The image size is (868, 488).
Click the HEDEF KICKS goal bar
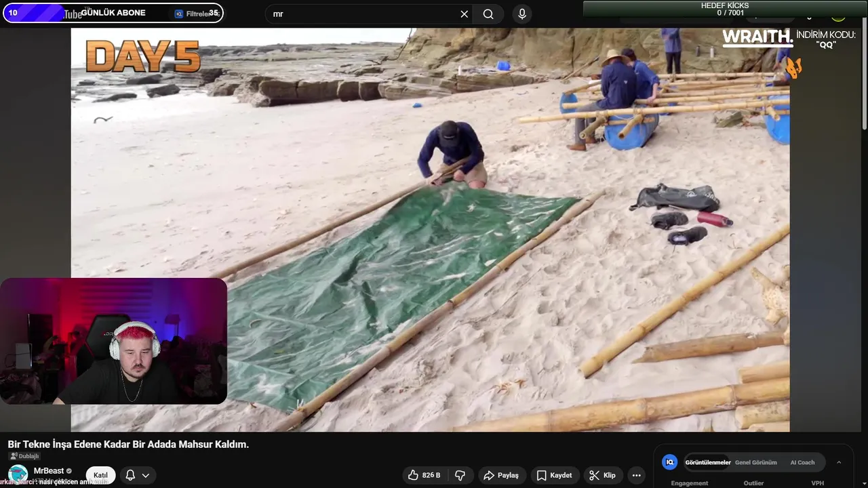tap(725, 9)
